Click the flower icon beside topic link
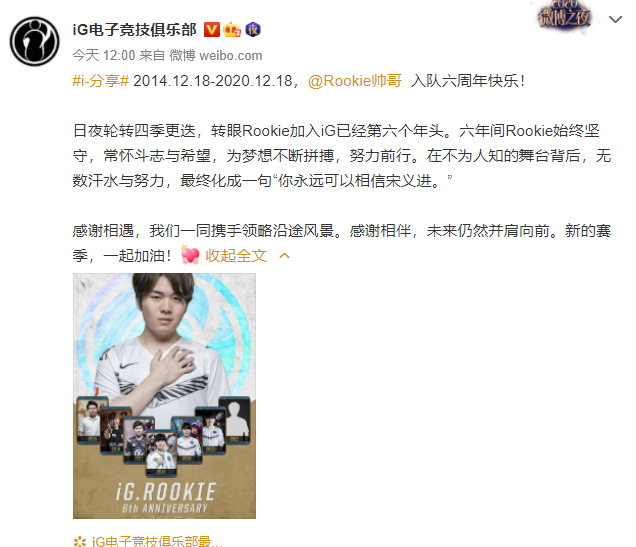636x547 pixels. pyautogui.click(x=80, y=541)
